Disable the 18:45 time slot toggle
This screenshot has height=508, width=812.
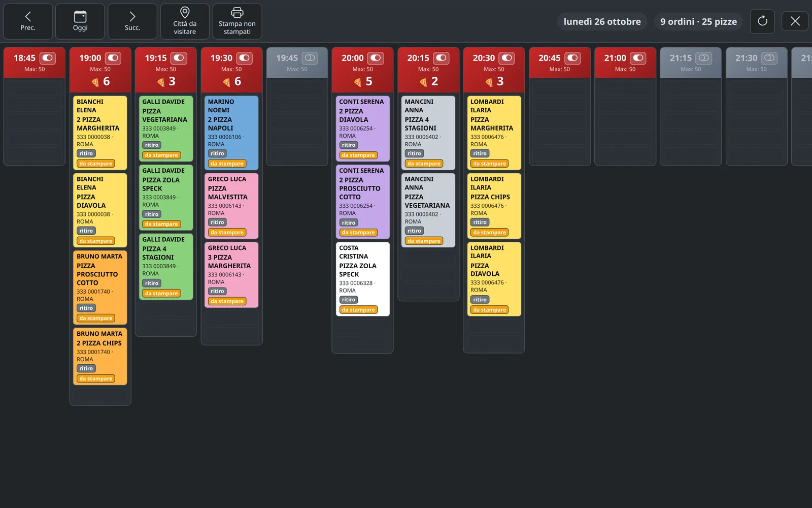click(48, 58)
